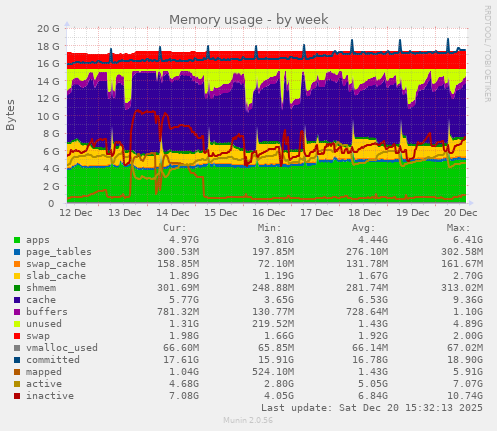Click the page_tables blue legend swatch
This screenshot has width=497, height=431.
click(17, 252)
